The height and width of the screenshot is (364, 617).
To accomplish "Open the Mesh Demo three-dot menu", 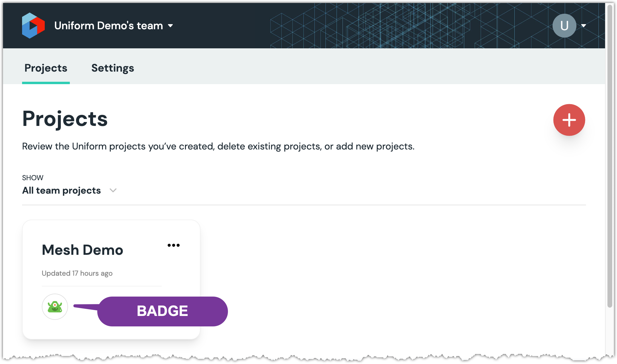I will [174, 245].
